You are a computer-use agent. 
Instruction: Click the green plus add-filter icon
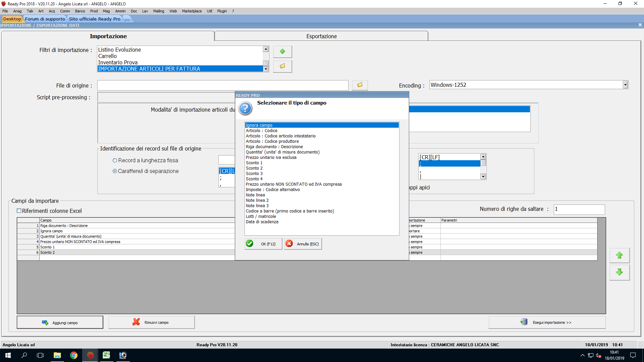pos(282,52)
